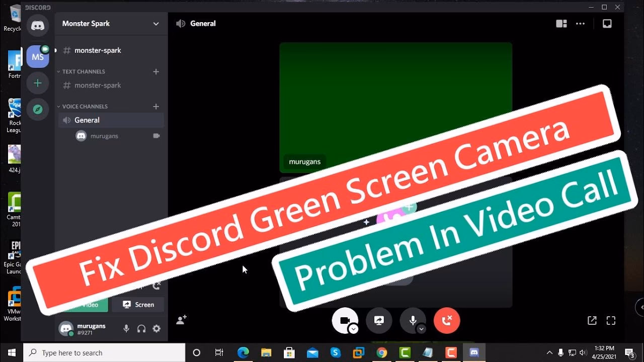Click the Add a Server plus icon
644x362 pixels.
tap(37, 82)
